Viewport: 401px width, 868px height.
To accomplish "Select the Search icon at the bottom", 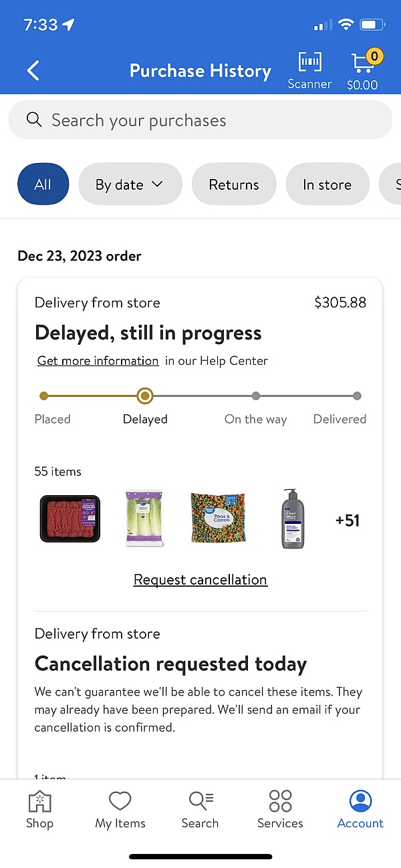I will pos(200,809).
